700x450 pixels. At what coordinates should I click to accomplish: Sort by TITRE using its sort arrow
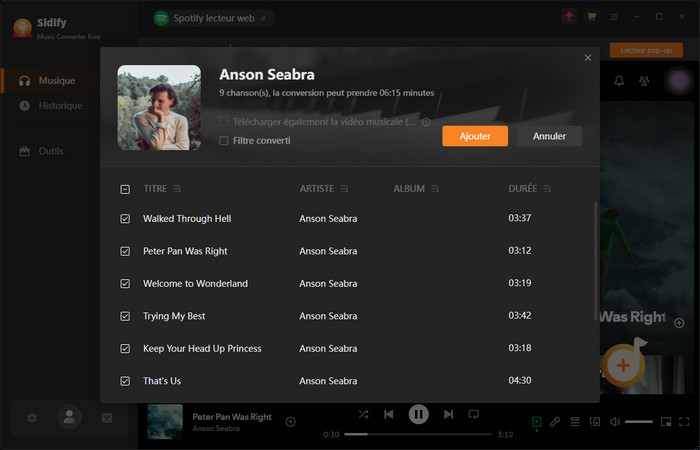[177, 189]
